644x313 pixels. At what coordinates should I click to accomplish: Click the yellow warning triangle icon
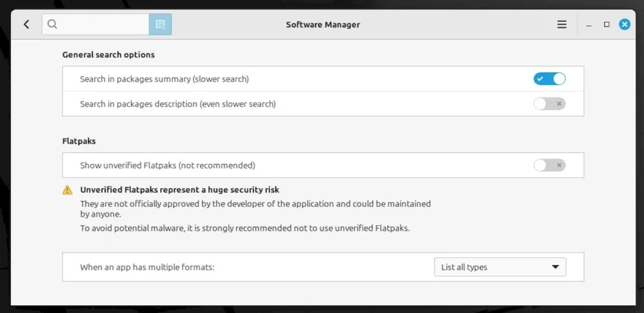pyautogui.click(x=67, y=190)
